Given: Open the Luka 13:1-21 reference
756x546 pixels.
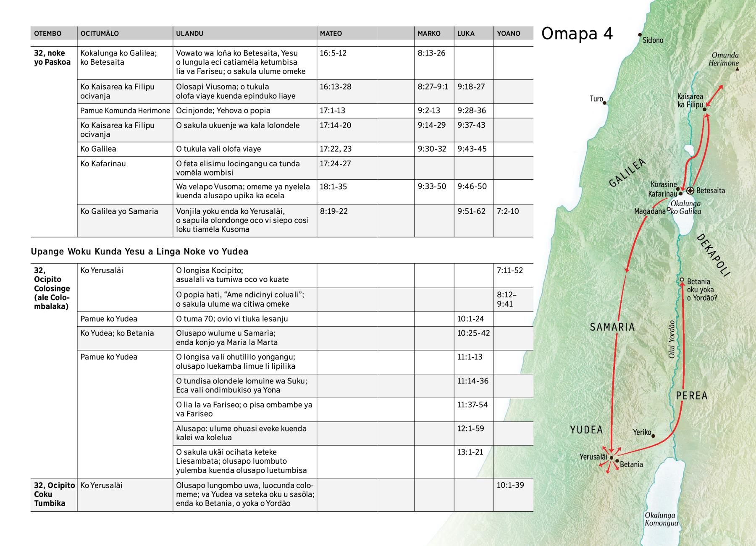Looking at the screenshot, I should (470, 452).
